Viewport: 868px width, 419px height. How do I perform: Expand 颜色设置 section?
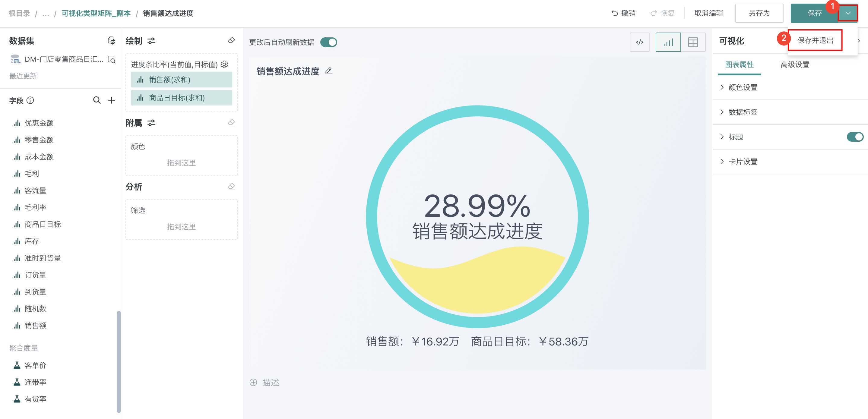coord(742,87)
